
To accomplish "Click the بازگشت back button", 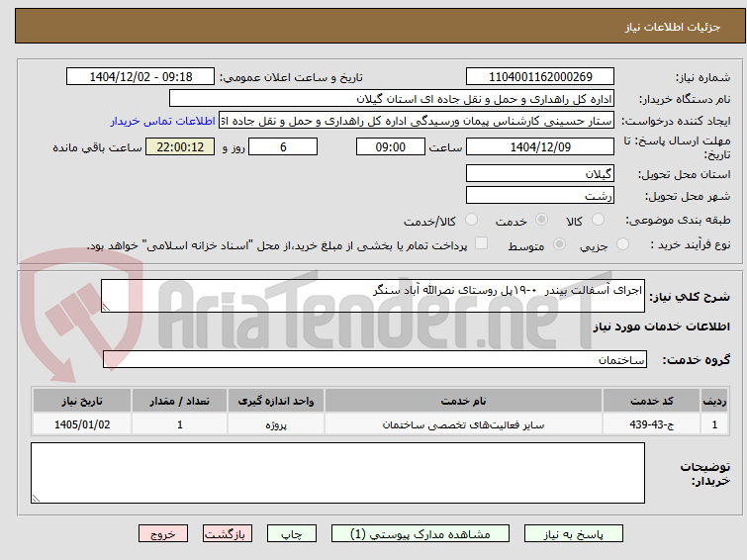I will [x=228, y=534].
